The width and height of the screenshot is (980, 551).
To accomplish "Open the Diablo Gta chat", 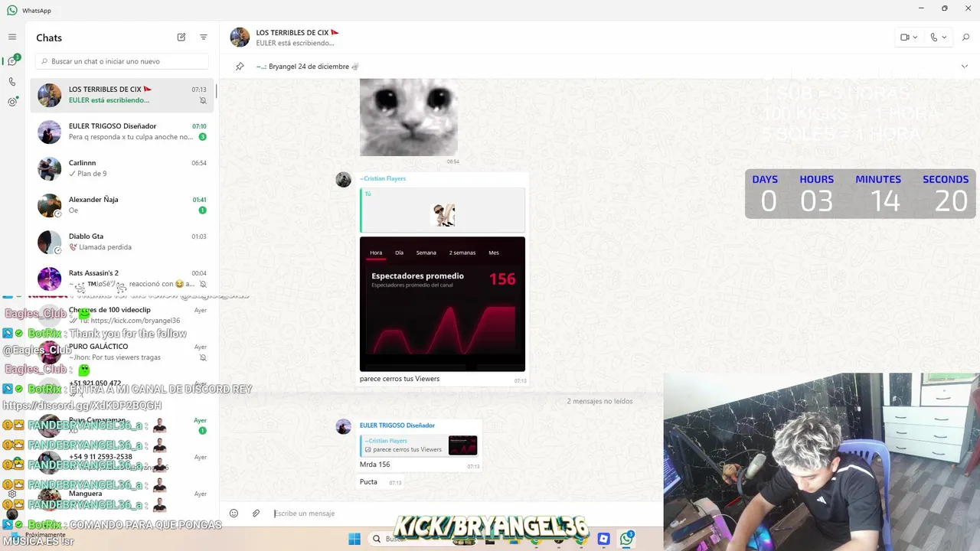I will (122, 242).
